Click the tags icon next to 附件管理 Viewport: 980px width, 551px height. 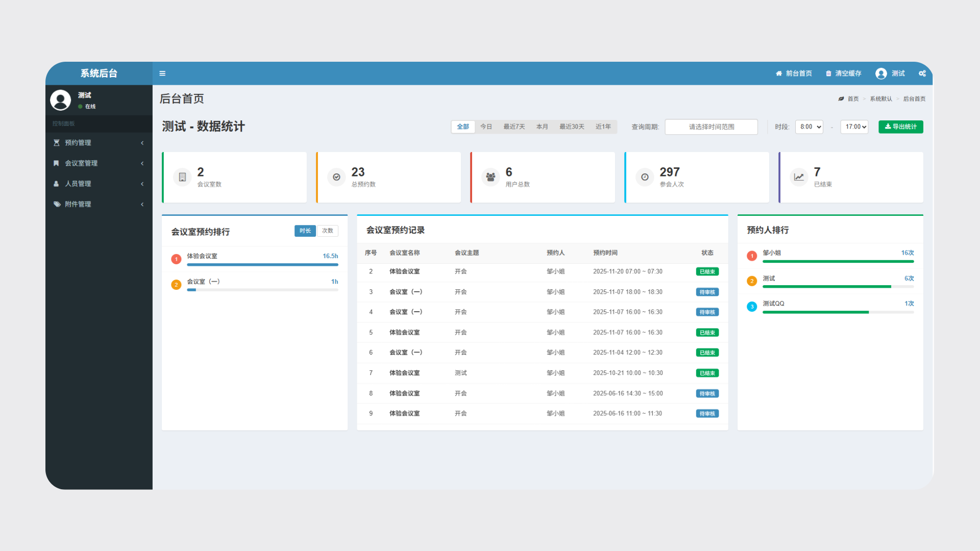coord(57,204)
